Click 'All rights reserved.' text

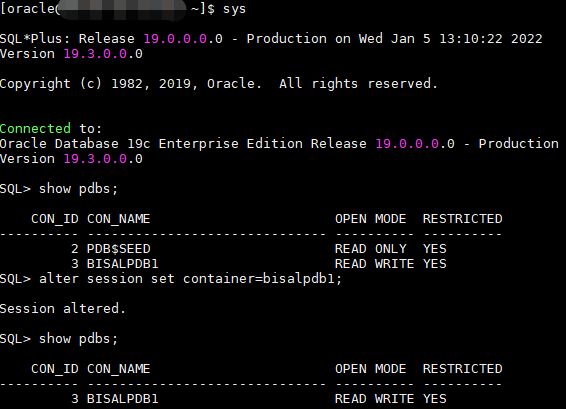[358, 84]
